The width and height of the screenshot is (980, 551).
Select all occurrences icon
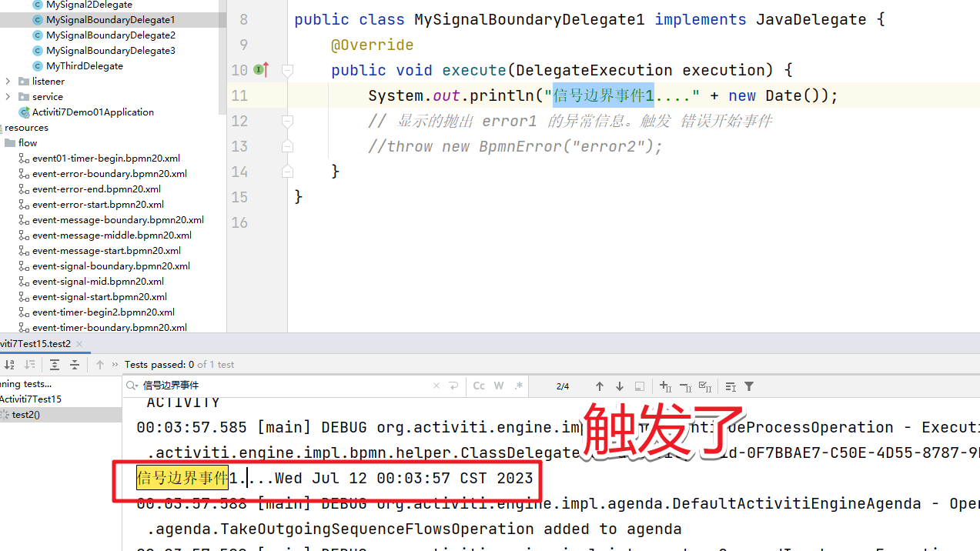click(x=704, y=386)
